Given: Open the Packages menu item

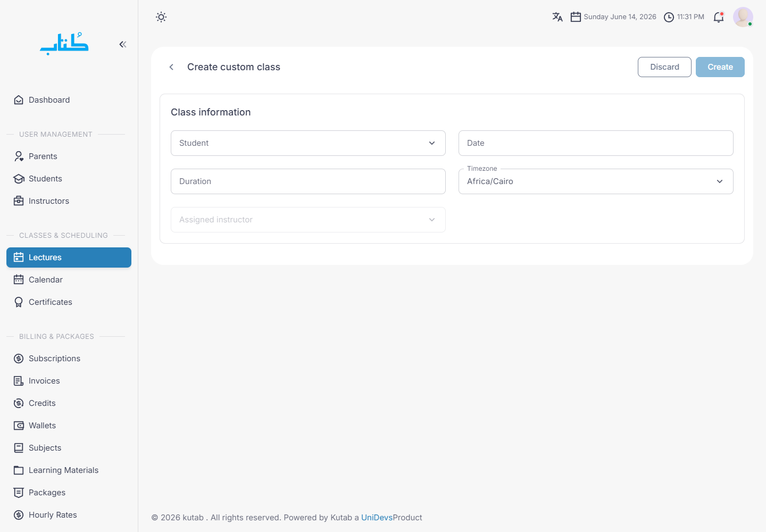Looking at the screenshot, I should click(69, 493).
